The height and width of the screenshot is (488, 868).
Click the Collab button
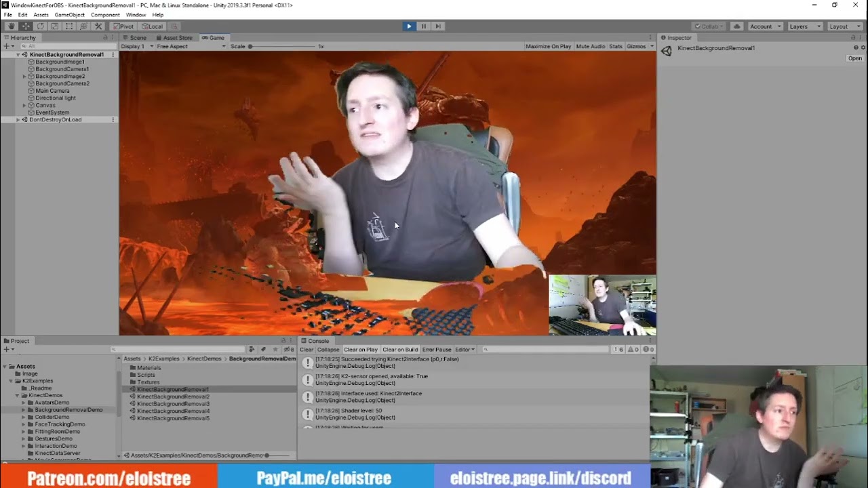tap(710, 26)
